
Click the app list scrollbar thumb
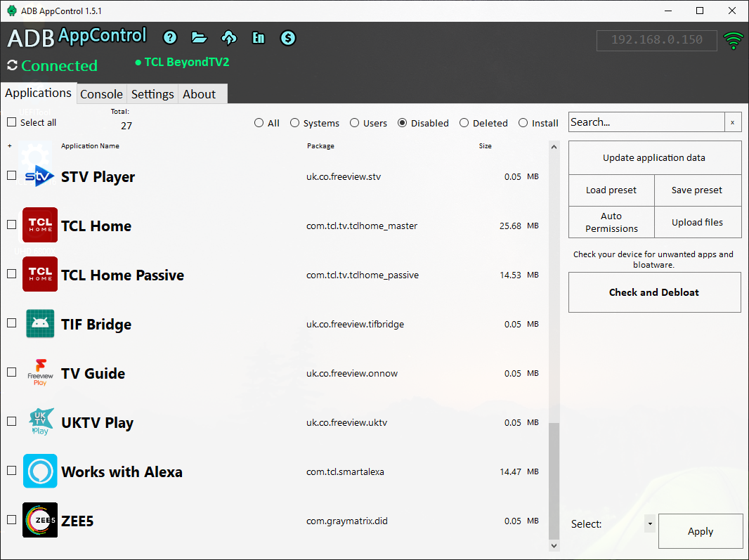(554, 481)
